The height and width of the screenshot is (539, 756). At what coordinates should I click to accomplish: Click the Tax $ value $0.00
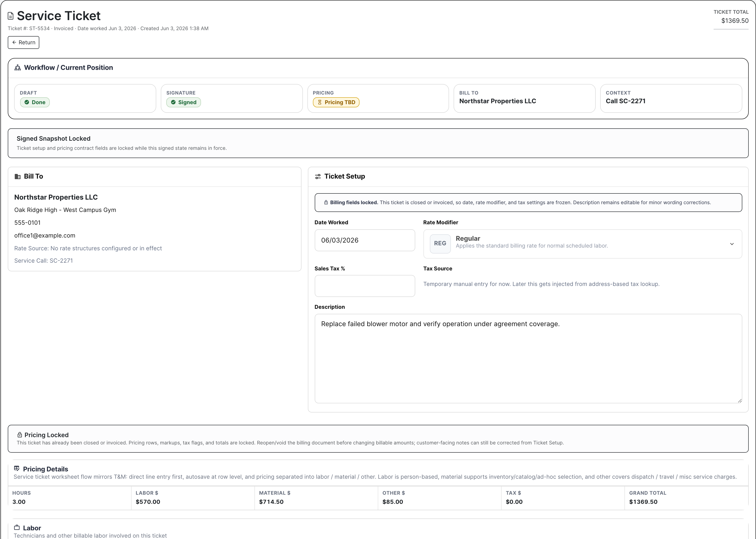point(514,502)
